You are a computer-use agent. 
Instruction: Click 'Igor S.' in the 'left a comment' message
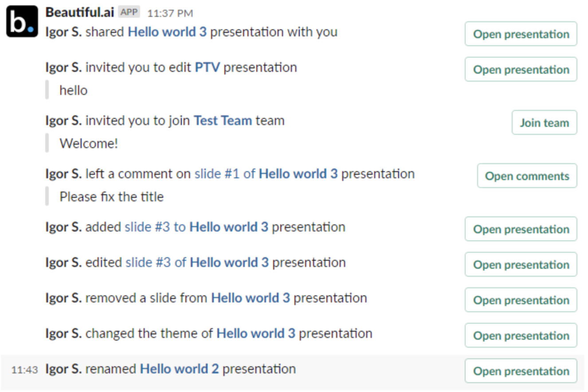click(63, 174)
